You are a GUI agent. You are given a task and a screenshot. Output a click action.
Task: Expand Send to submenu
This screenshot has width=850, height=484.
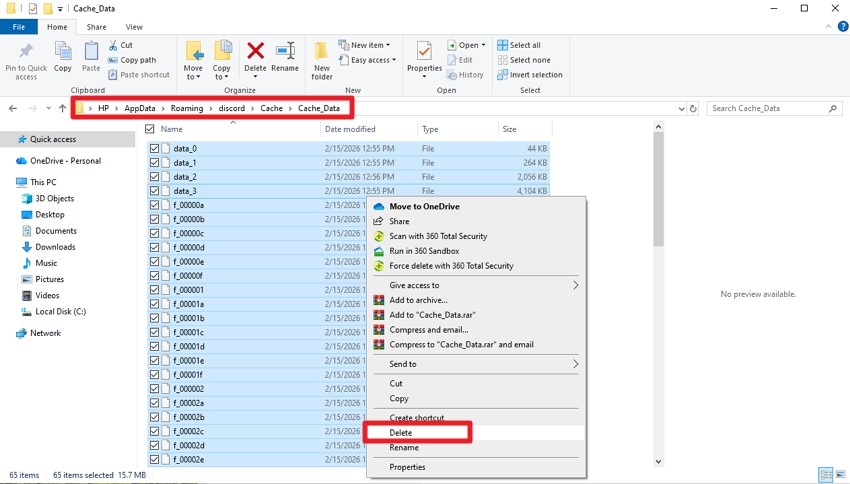point(576,364)
